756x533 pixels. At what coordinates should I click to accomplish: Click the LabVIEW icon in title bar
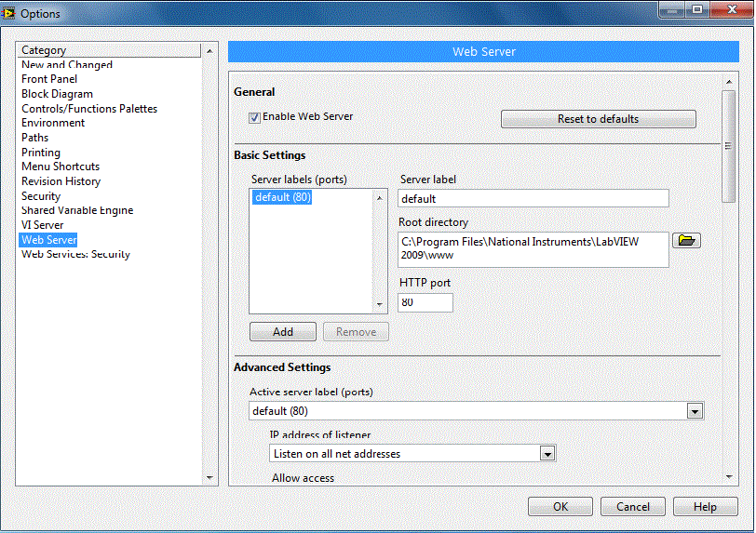(9, 13)
